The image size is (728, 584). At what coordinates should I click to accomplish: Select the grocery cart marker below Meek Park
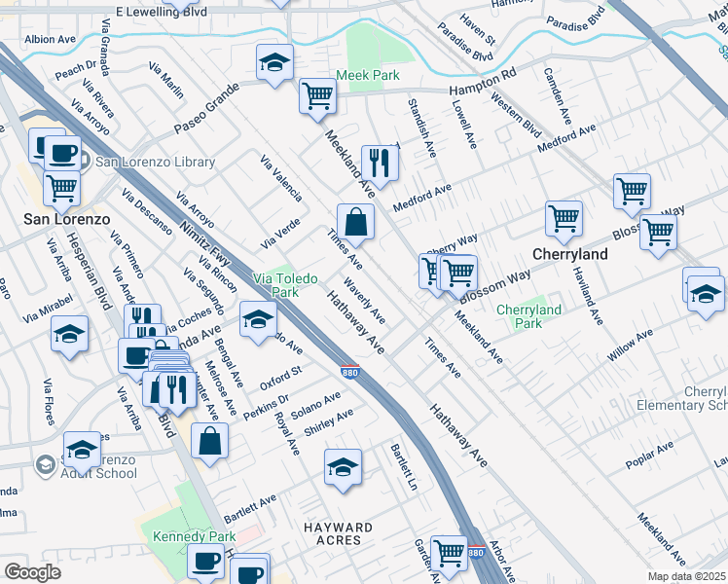pyautogui.click(x=317, y=96)
